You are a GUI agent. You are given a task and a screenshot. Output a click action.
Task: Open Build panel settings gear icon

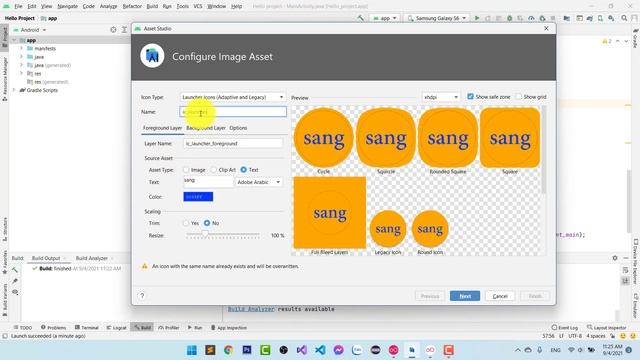click(x=615, y=258)
